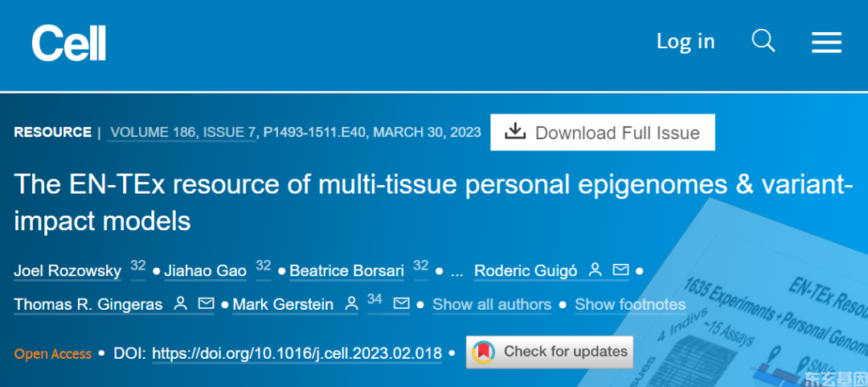Expand Show footnotes
Image resolution: width=868 pixels, height=387 pixels.
630,304
